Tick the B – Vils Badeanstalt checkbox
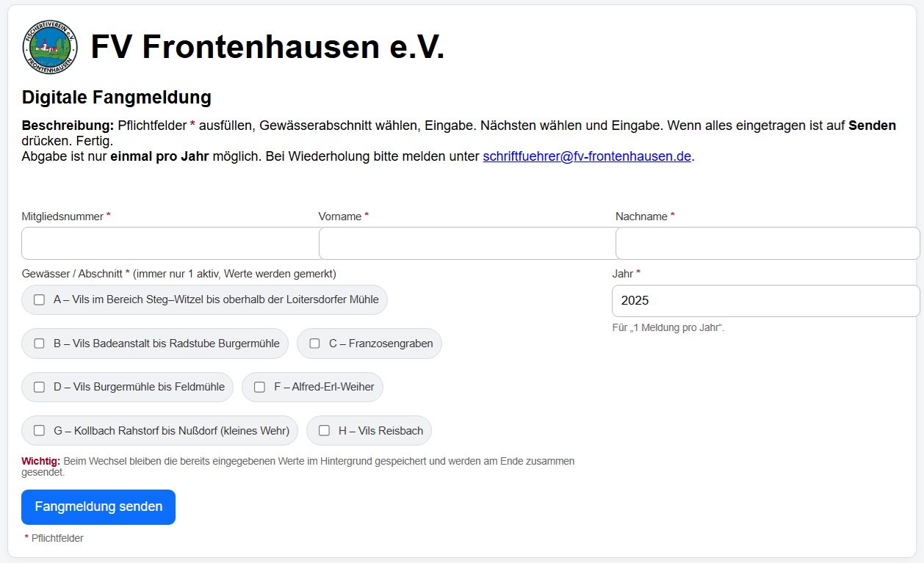 (x=40, y=344)
